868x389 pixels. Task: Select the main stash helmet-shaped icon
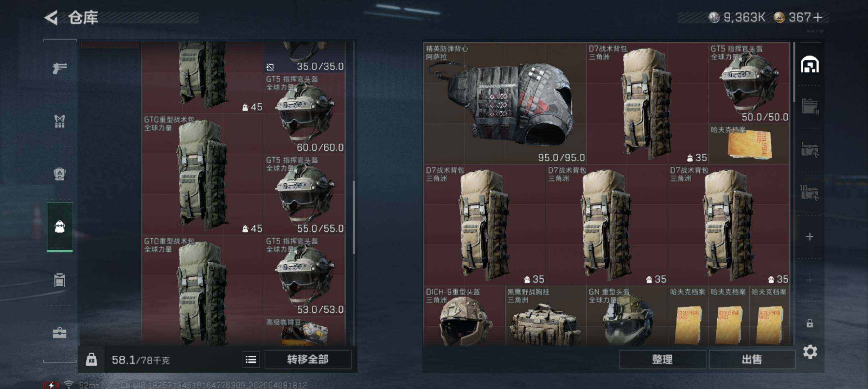point(810,64)
